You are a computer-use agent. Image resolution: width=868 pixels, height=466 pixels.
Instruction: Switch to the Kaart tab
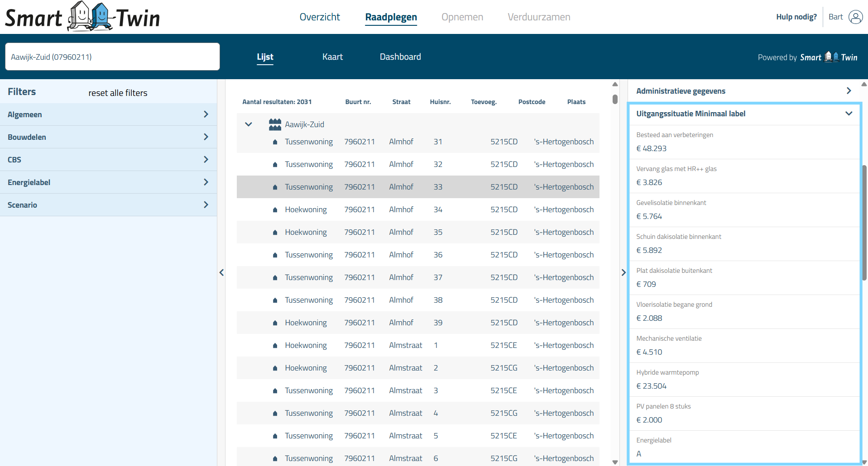click(332, 57)
